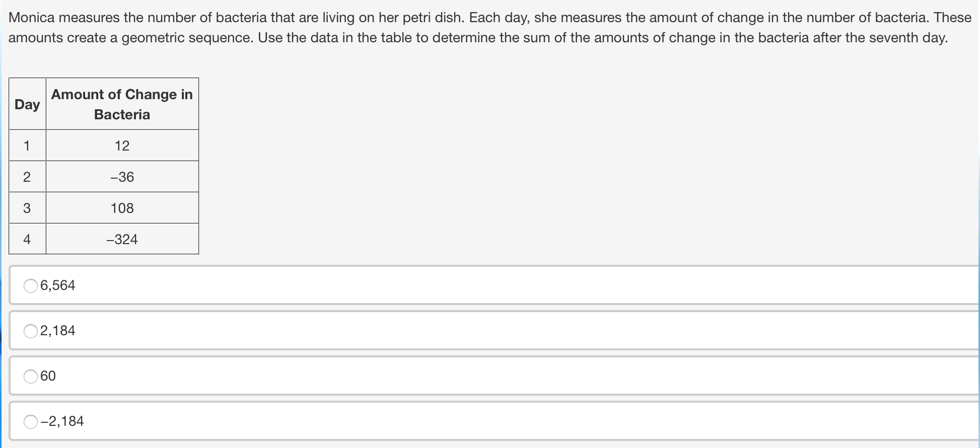
Task: Click the question text about Monica's bacteria
Action: click(488, 27)
